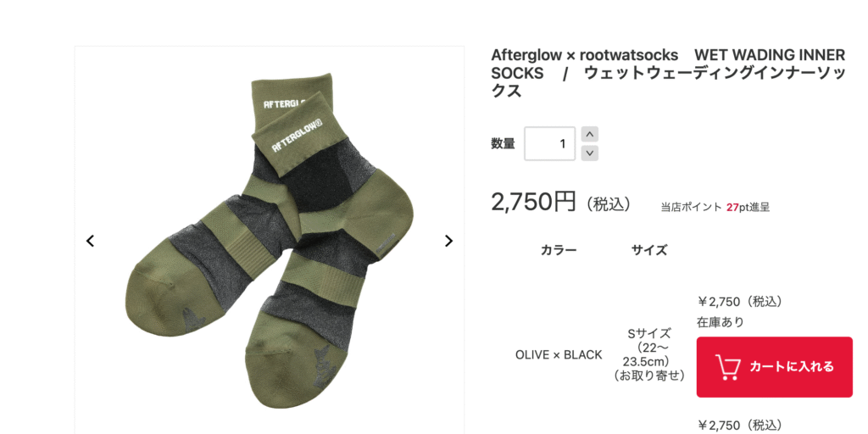Increase quantity with the up arrow
This screenshot has height=434, width=868.
[x=590, y=135]
